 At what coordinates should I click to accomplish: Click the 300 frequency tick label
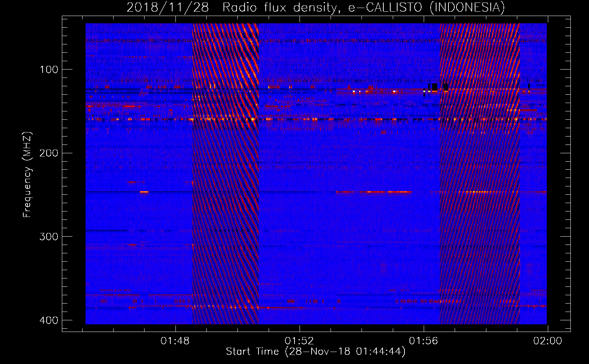pyautogui.click(x=49, y=237)
